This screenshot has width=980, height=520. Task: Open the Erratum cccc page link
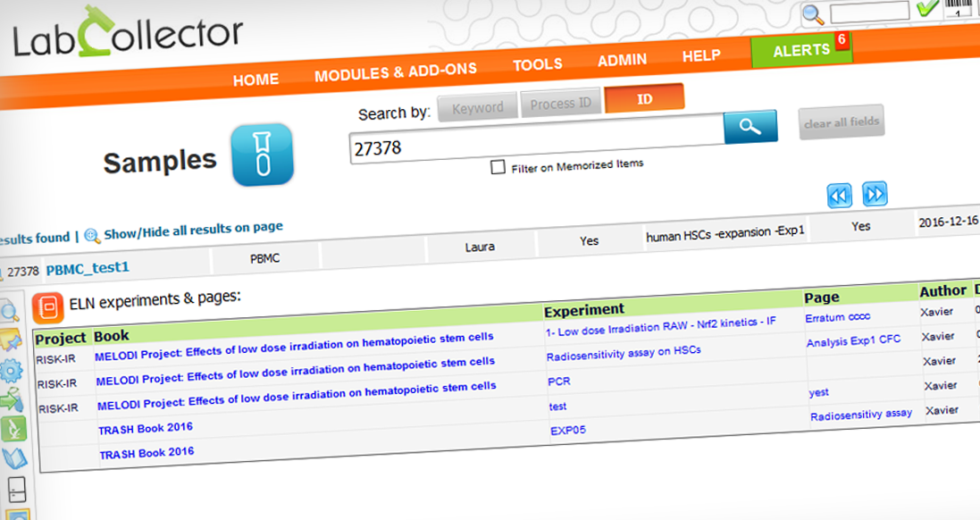point(837,317)
